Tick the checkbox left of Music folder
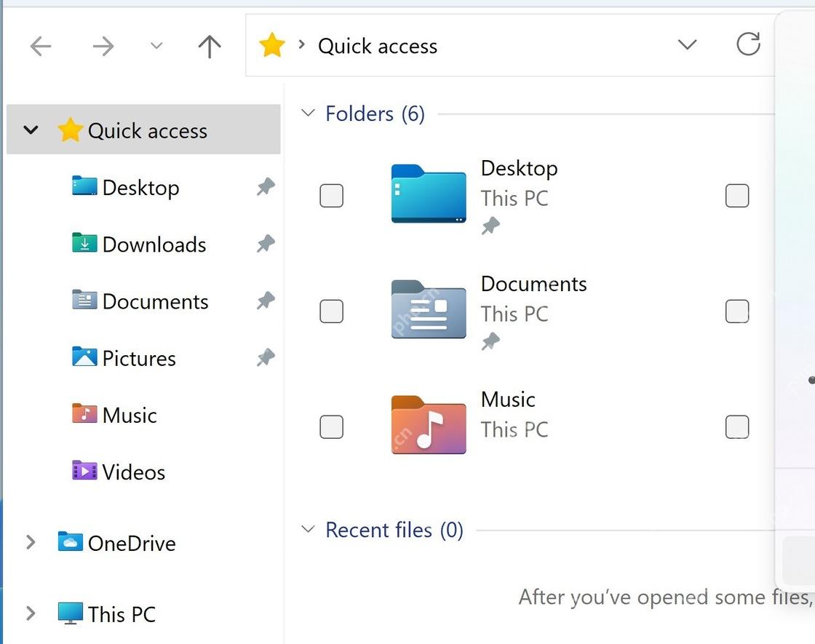This screenshot has width=815, height=644. [332, 426]
